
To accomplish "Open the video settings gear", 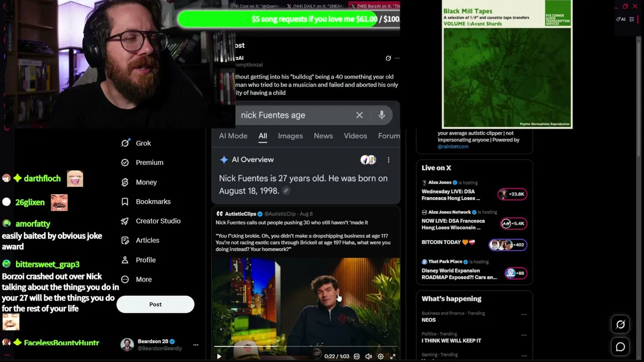I will [381, 356].
